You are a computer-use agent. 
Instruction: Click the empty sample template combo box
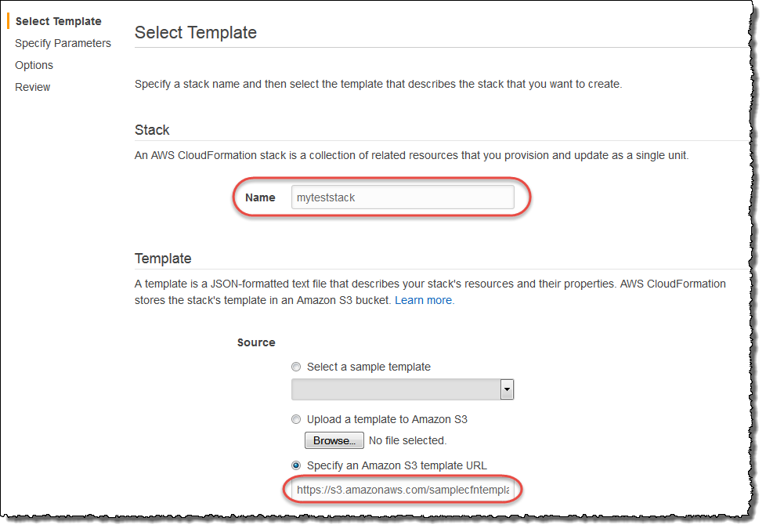click(x=399, y=389)
